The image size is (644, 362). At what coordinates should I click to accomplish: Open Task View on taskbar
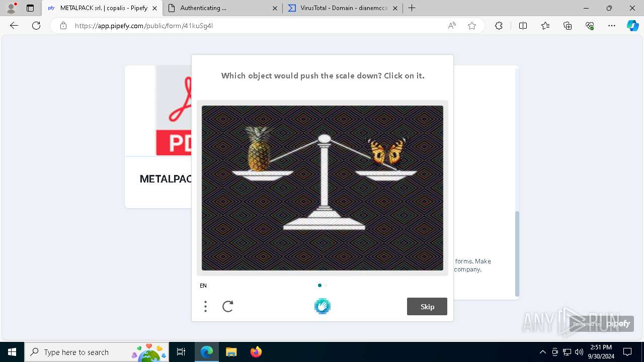tap(182, 352)
